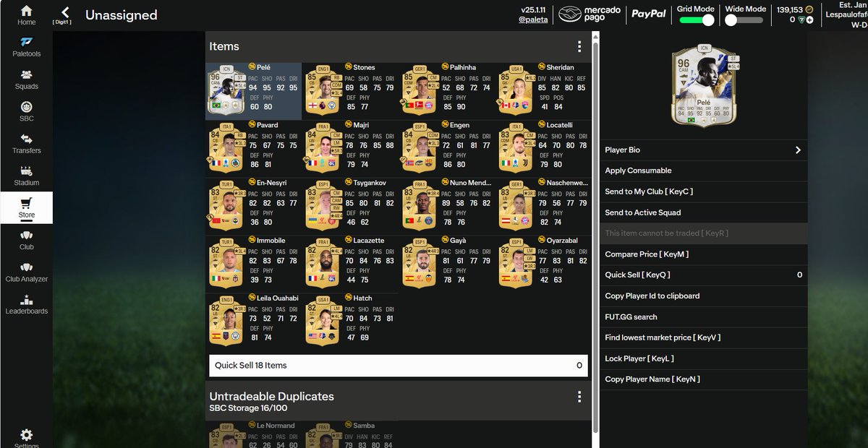
Task: Click Quick Sell 18 Items button
Action: pos(398,366)
